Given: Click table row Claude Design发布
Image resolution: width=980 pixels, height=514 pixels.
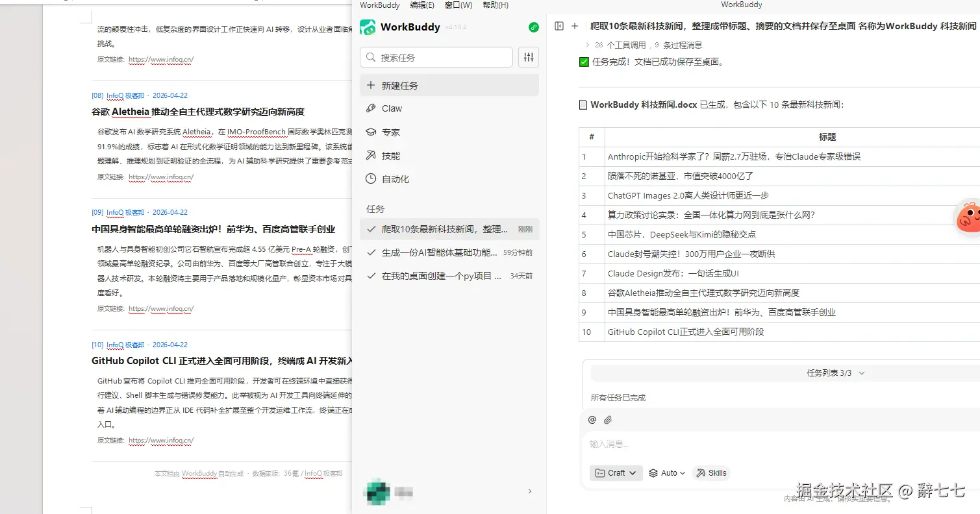Looking at the screenshot, I should (x=779, y=273).
